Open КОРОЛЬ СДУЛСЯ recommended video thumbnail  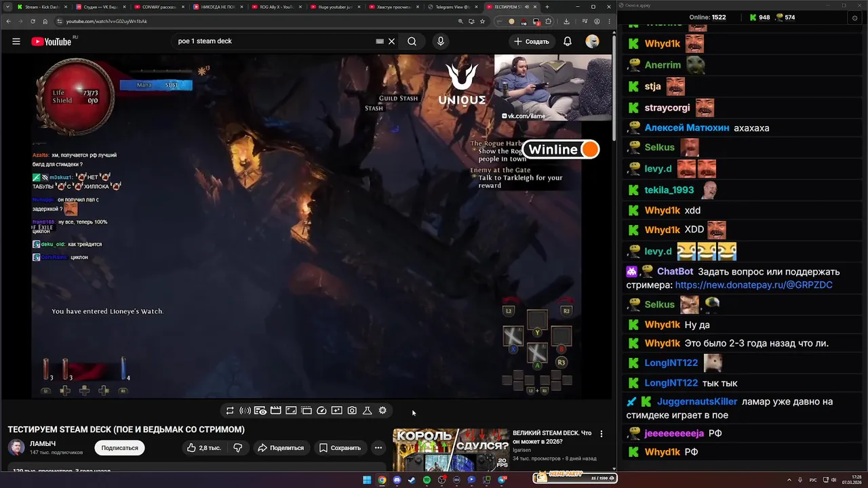click(450, 449)
